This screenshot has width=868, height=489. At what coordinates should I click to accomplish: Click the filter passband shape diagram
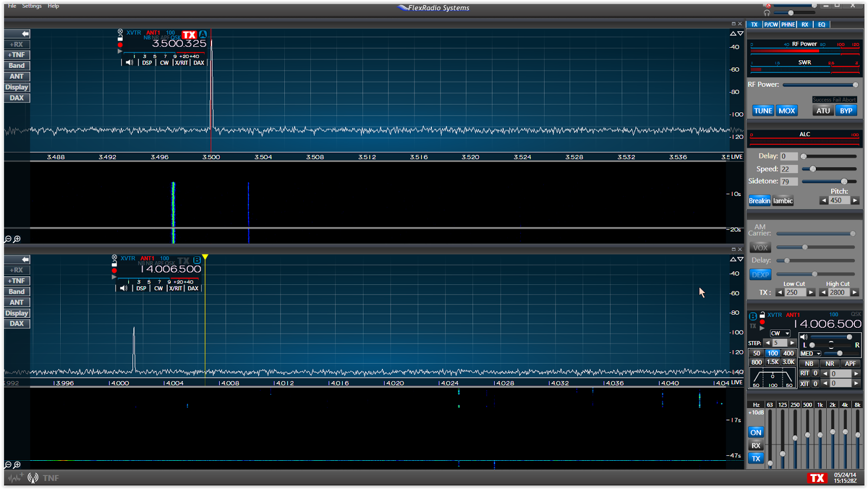(x=773, y=377)
